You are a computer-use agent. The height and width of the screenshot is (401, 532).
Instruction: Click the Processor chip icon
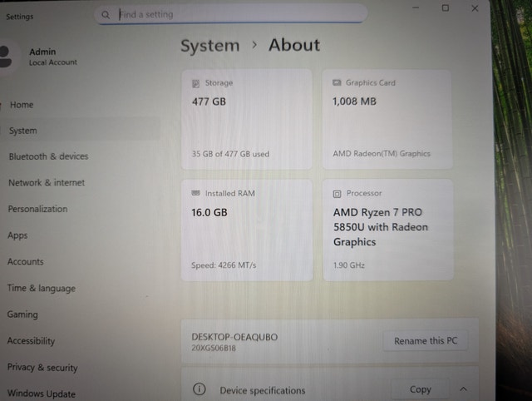[337, 194]
